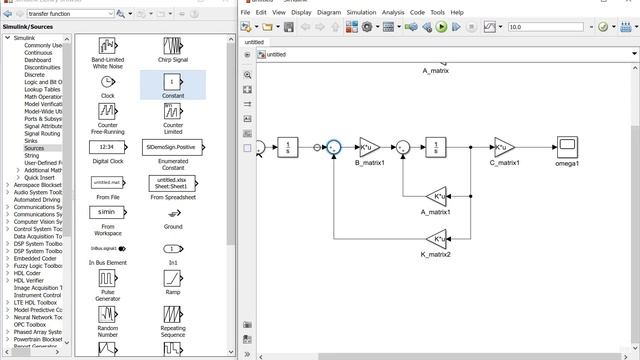Click the simulation stop time field
This screenshot has width=640, height=360.
click(x=545, y=27)
